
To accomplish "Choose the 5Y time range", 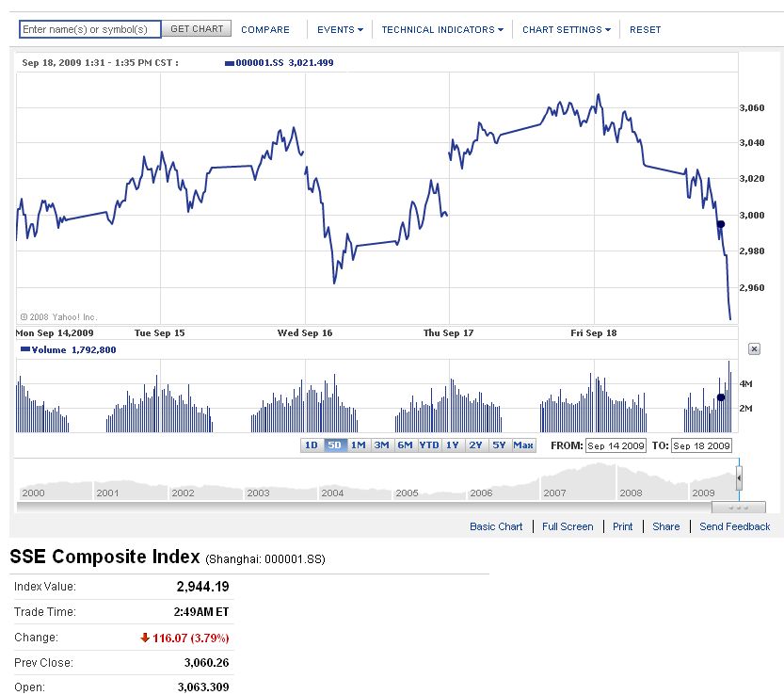I will click(x=499, y=445).
